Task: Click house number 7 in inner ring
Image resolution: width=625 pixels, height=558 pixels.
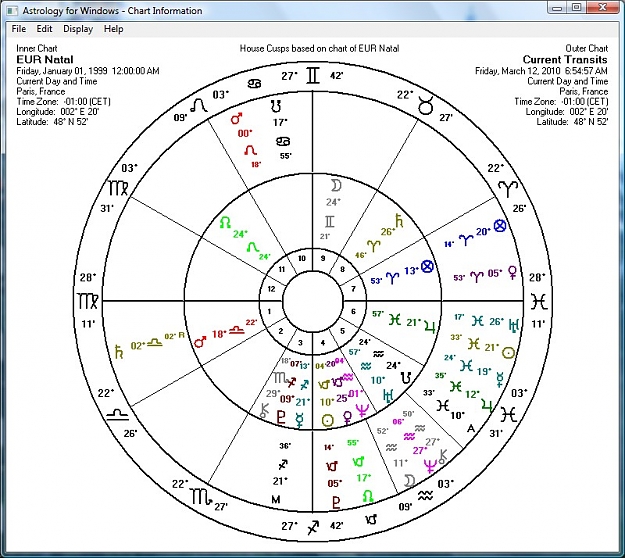Action: (x=353, y=289)
